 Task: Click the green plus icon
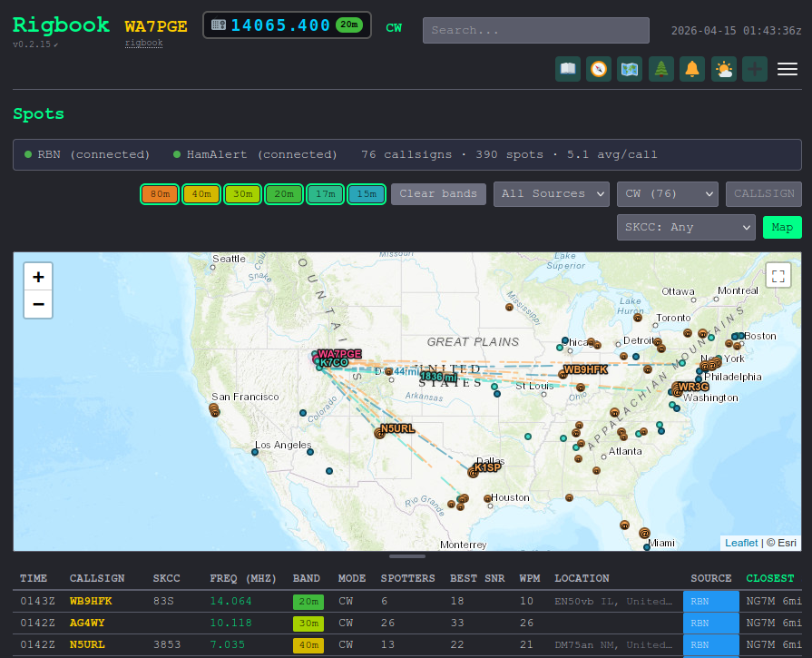point(754,68)
